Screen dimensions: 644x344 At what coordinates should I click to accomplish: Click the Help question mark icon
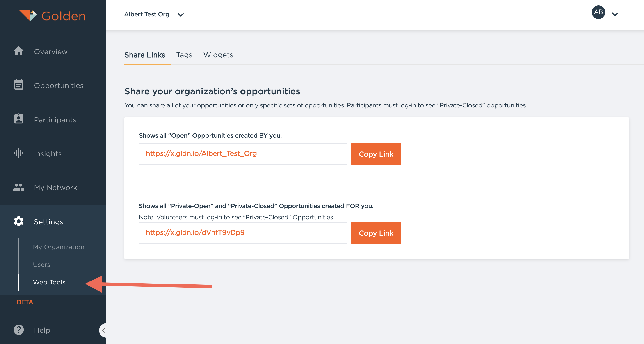pyautogui.click(x=18, y=330)
